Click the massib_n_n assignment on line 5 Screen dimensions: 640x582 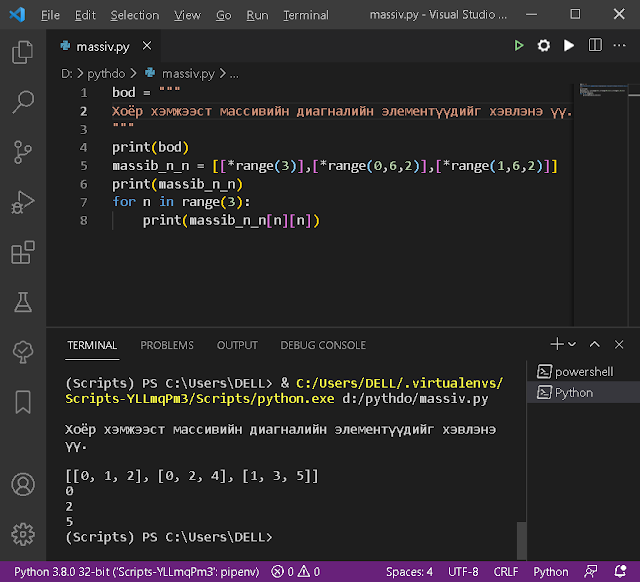coord(335,166)
